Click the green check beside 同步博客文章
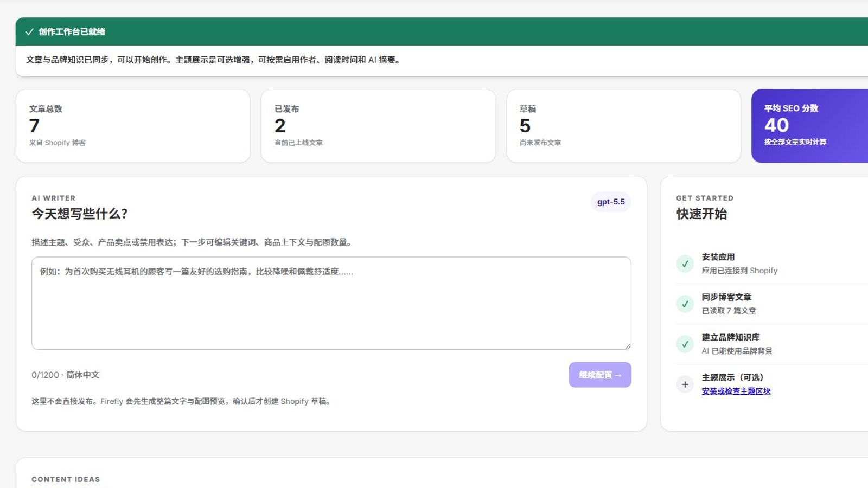The image size is (868, 488). (x=685, y=304)
